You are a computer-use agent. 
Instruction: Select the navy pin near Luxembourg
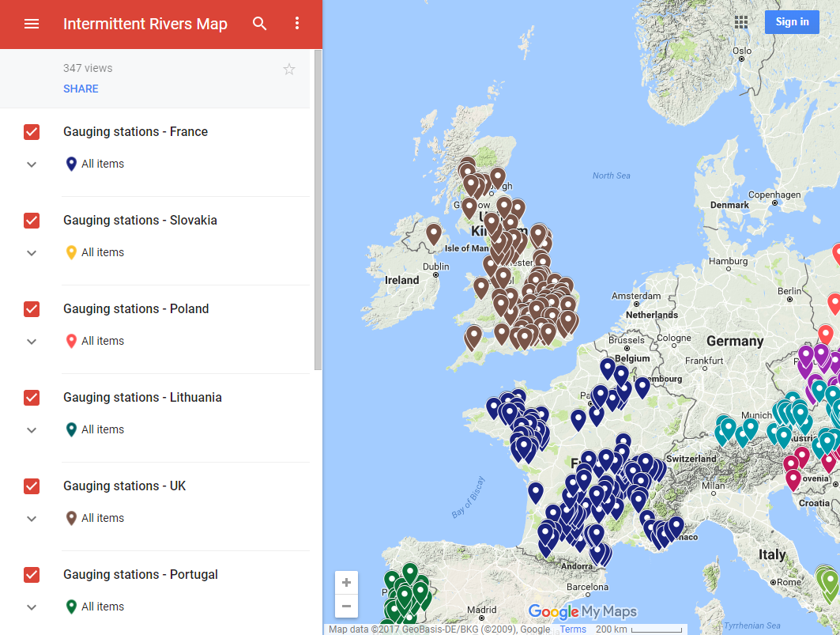(x=642, y=387)
